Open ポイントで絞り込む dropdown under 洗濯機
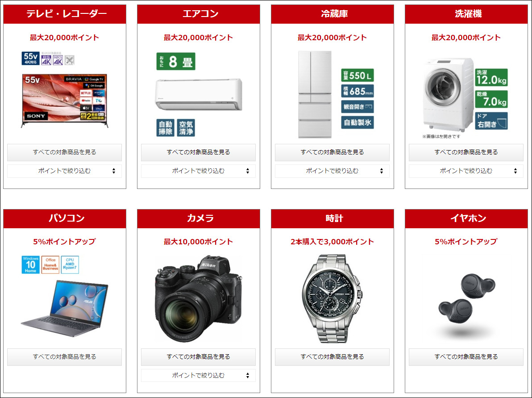This screenshot has height=398, width=532. (466, 171)
